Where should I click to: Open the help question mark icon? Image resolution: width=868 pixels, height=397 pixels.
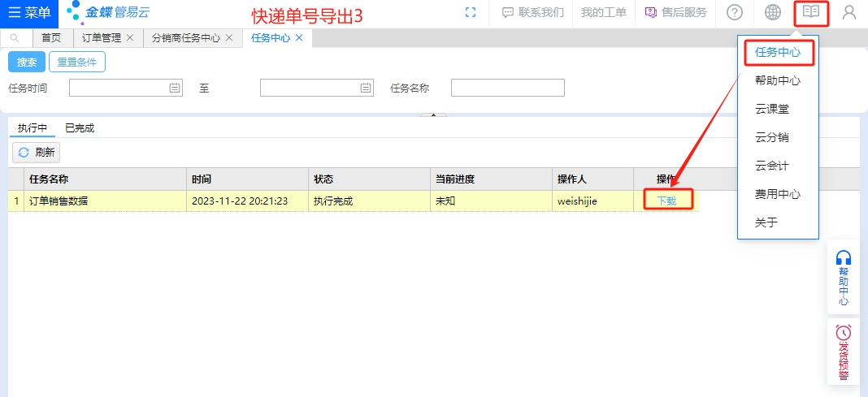point(734,12)
